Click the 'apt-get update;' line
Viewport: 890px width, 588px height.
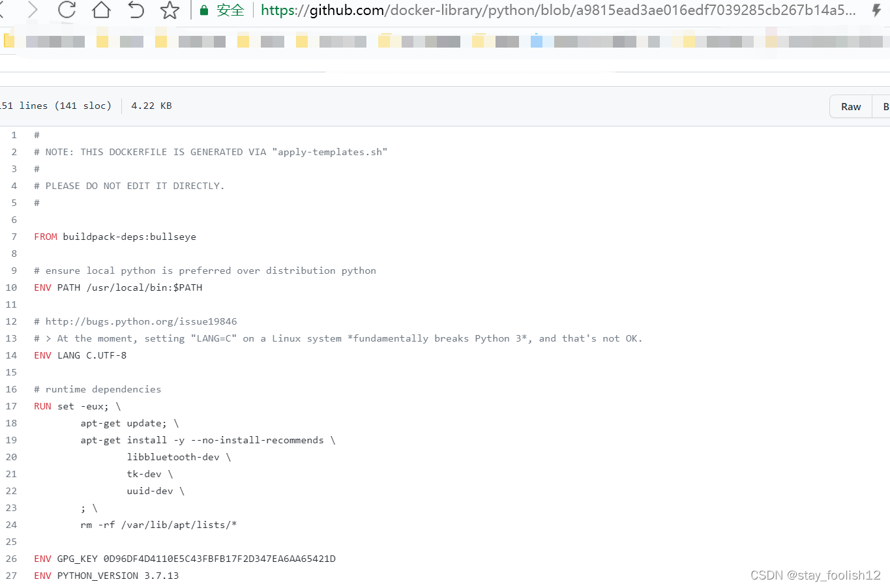pos(130,423)
